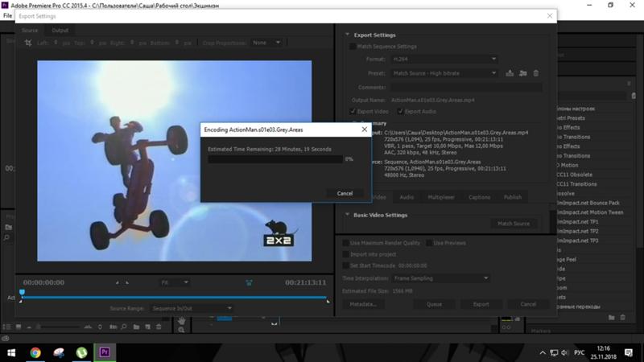Show hidden tray icons arrow
This screenshot has width=644, height=362.
click(543, 352)
